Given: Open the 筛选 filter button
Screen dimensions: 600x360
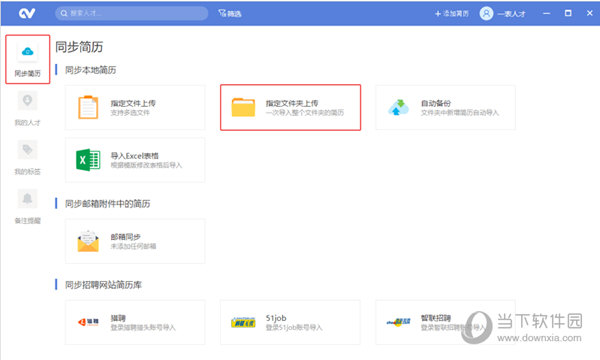Looking at the screenshot, I should (x=230, y=13).
